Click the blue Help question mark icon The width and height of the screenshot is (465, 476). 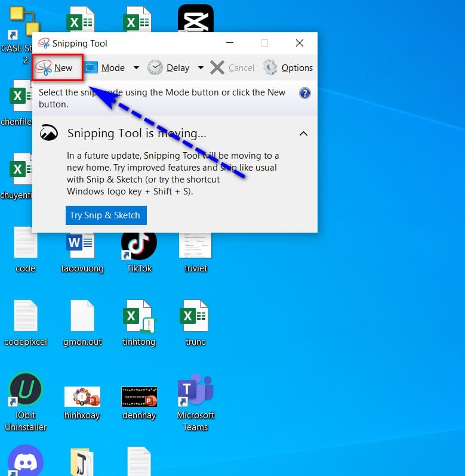tap(305, 93)
